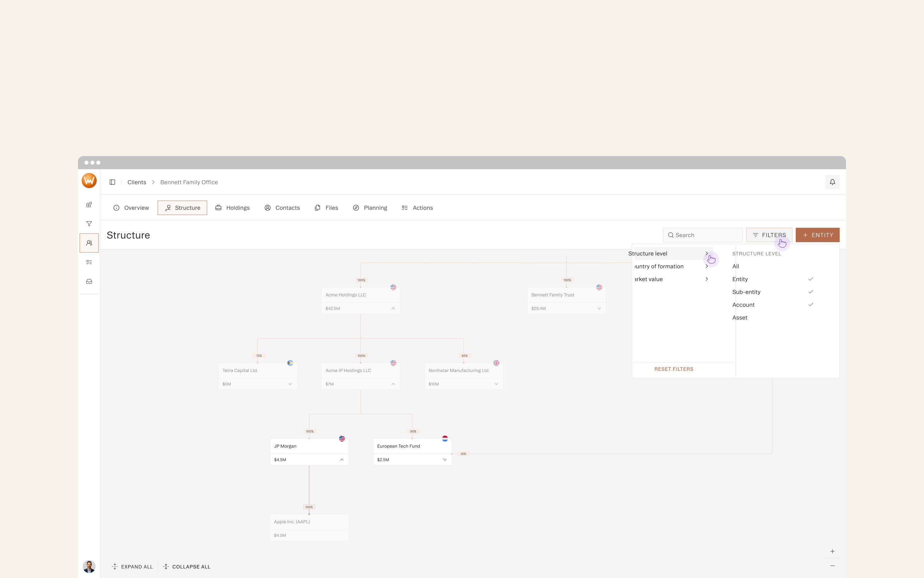Click the Acme Holdings LLC name

pyautogui.click(x=346, y=295)
